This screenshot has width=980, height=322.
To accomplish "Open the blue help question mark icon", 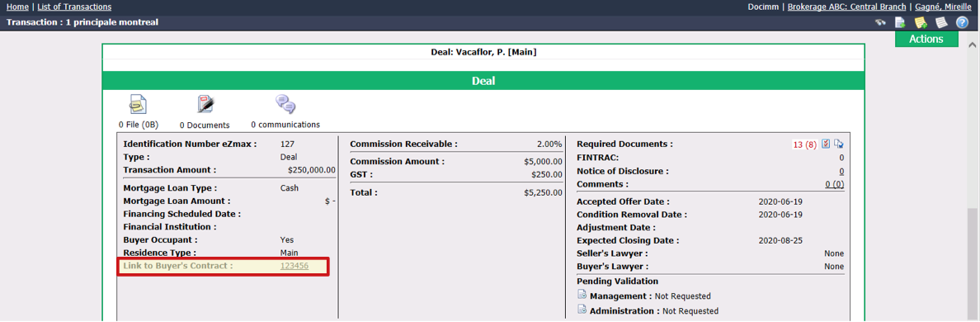I will [x=962, y=22].
